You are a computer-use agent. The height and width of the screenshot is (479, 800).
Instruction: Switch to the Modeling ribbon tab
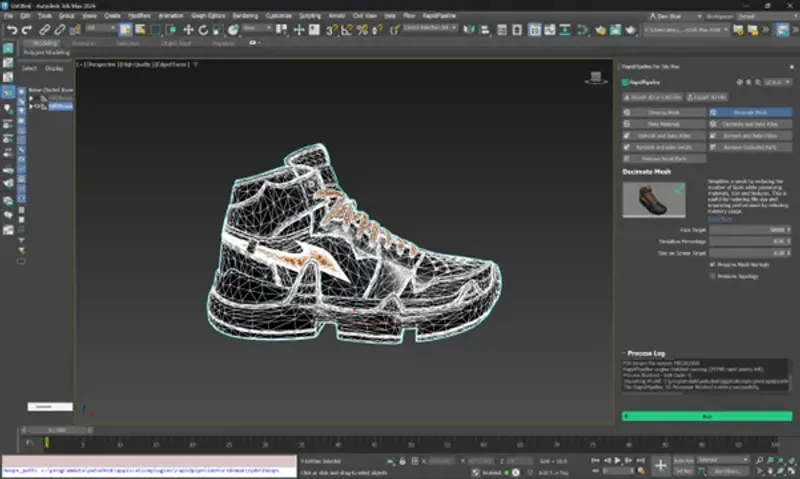pyautogui.click(x=45, y=43)
